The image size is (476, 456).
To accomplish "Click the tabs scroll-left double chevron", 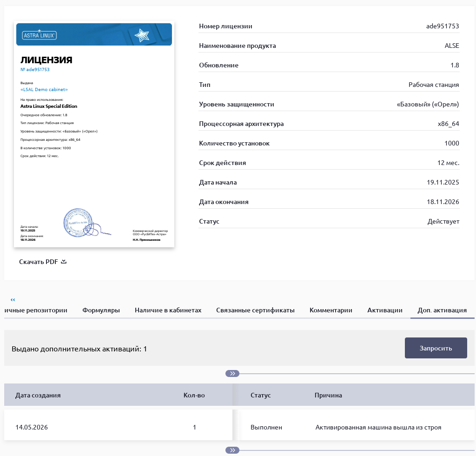I will pyautogui.click(x=13, y=300).
